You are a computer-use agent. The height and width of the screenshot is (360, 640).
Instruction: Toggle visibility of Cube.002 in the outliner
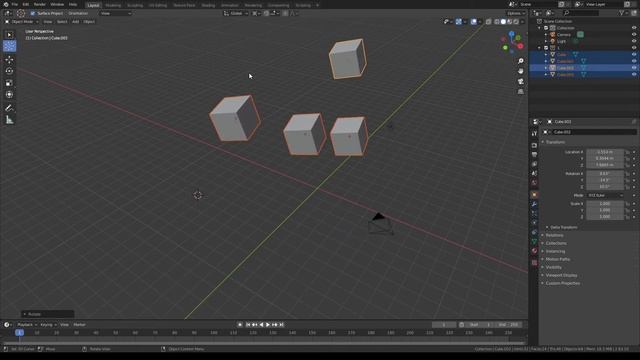(x=634, y=68)
